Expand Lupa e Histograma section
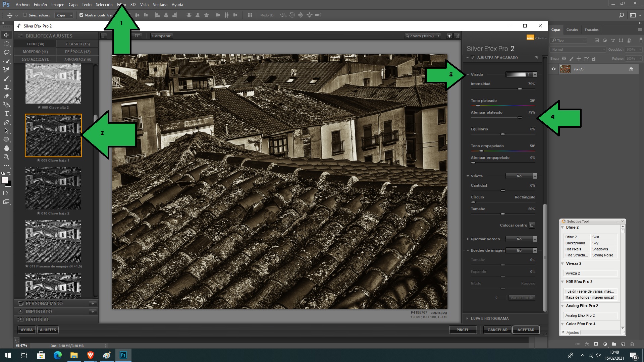Screen dimensions: 644x362 (x=467, y=318)
